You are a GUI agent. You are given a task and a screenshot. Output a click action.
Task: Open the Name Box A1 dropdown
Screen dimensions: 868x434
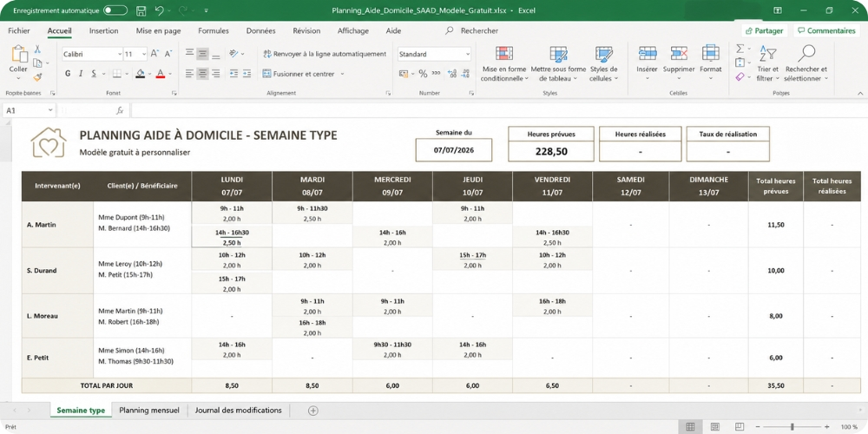coord(50,111)
